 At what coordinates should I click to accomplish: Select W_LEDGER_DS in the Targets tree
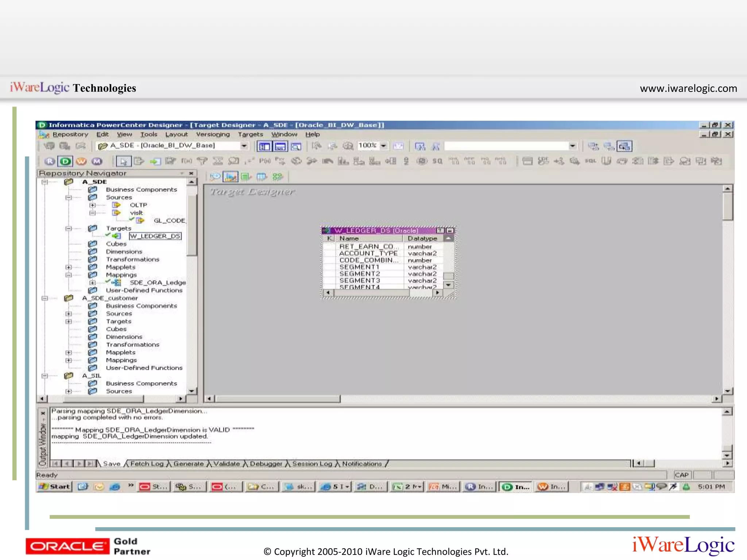(155, 236)
